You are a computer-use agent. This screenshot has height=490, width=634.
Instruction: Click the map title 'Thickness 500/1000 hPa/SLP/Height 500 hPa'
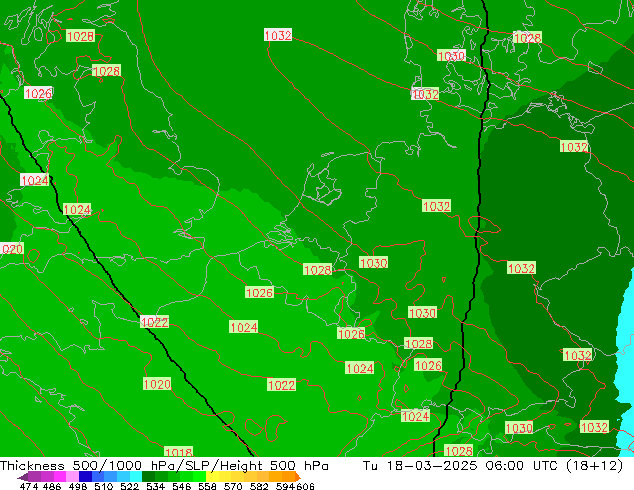coord(164,466)
